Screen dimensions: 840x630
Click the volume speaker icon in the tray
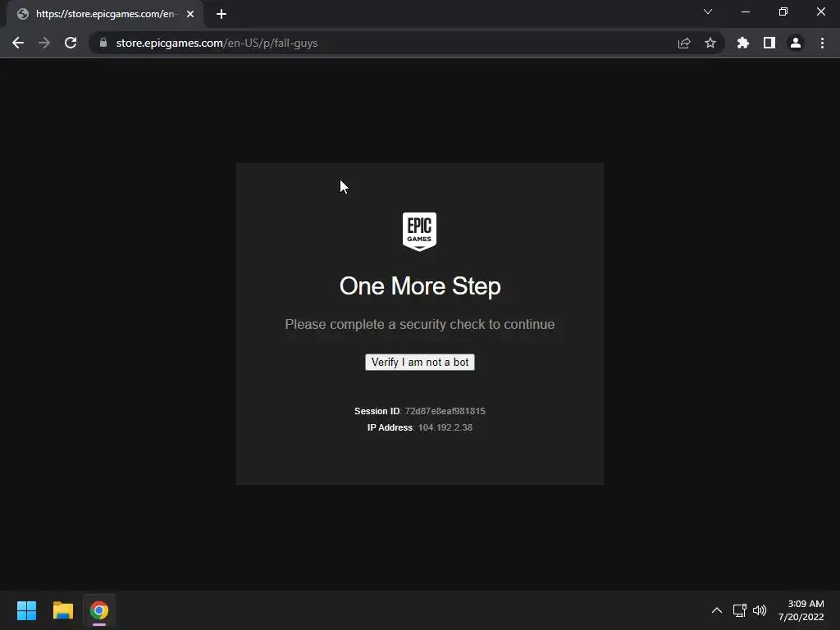click(x=760, y=610)
